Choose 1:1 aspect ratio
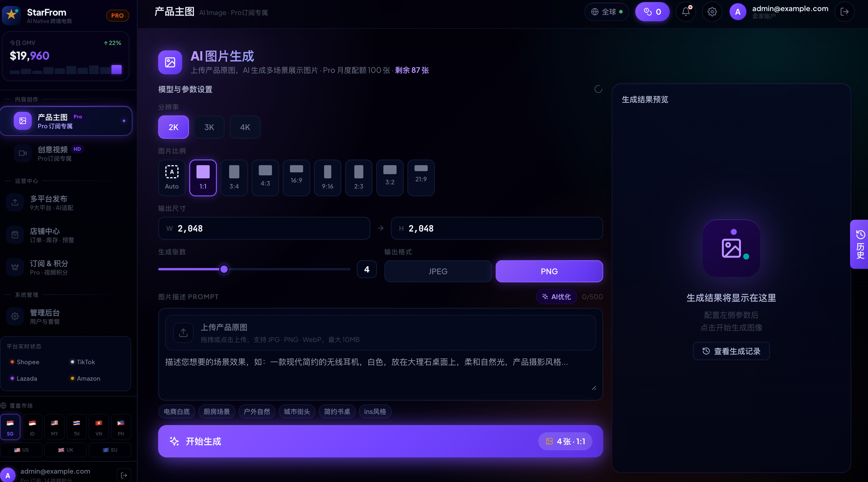 [x=203, y=178]
